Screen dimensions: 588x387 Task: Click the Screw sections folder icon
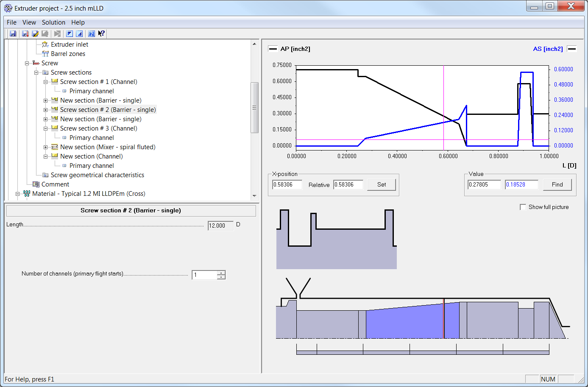coord(45,72)
